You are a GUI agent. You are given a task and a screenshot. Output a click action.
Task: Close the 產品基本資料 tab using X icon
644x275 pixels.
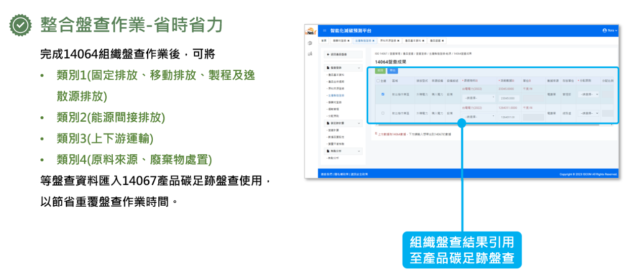423,40
